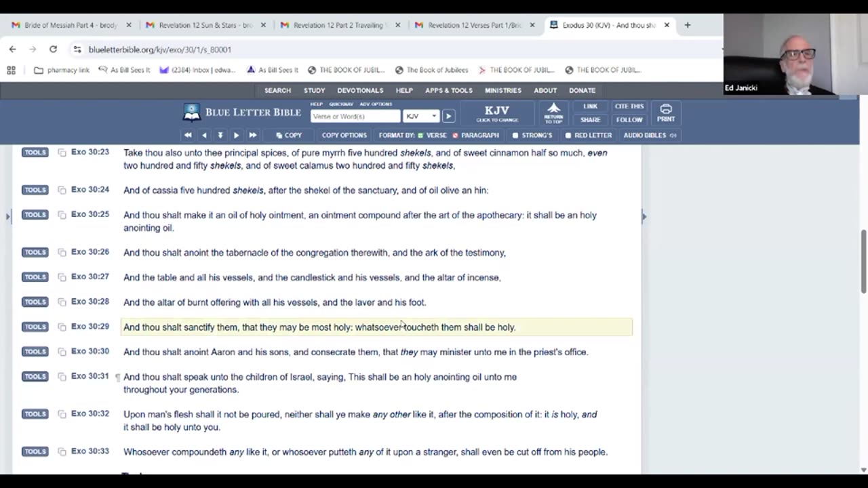Open the Audio Bibles option
868x488 pixels.
[x=650, y=136]
